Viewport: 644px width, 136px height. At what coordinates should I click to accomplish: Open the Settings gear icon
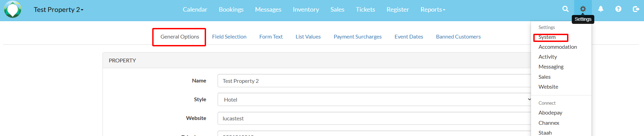[x=583, y=9]
